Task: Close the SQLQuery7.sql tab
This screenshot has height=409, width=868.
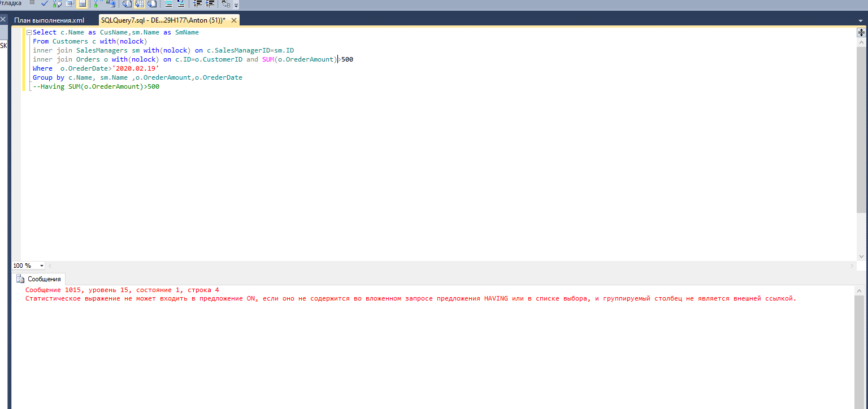Action: (x=233, y=20)
